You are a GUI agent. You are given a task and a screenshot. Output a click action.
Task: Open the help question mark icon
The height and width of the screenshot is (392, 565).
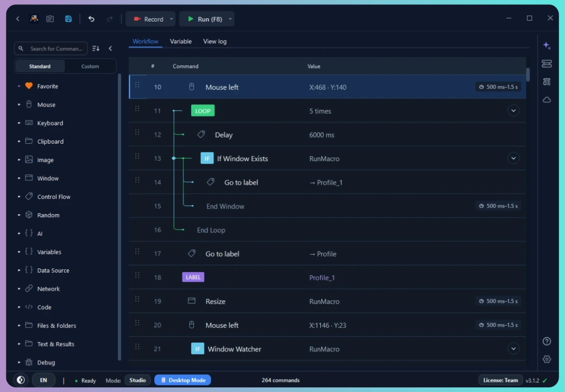click(x=547, y=341)
